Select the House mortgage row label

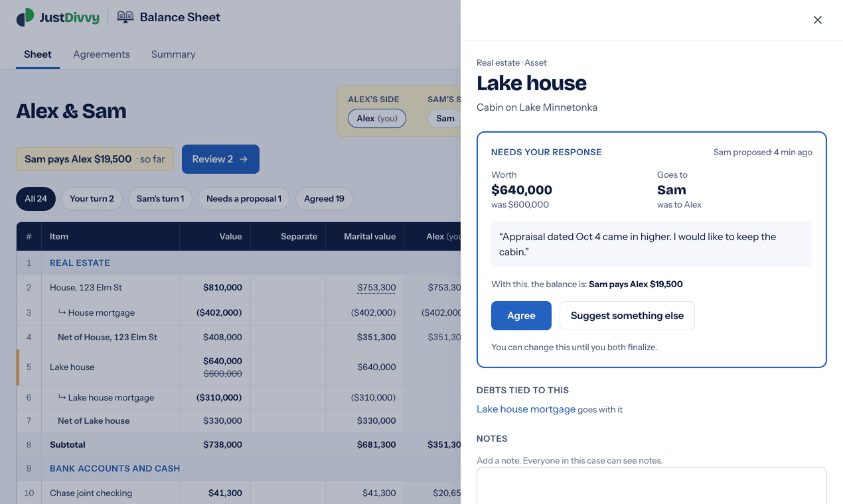(x=102, y=312)
